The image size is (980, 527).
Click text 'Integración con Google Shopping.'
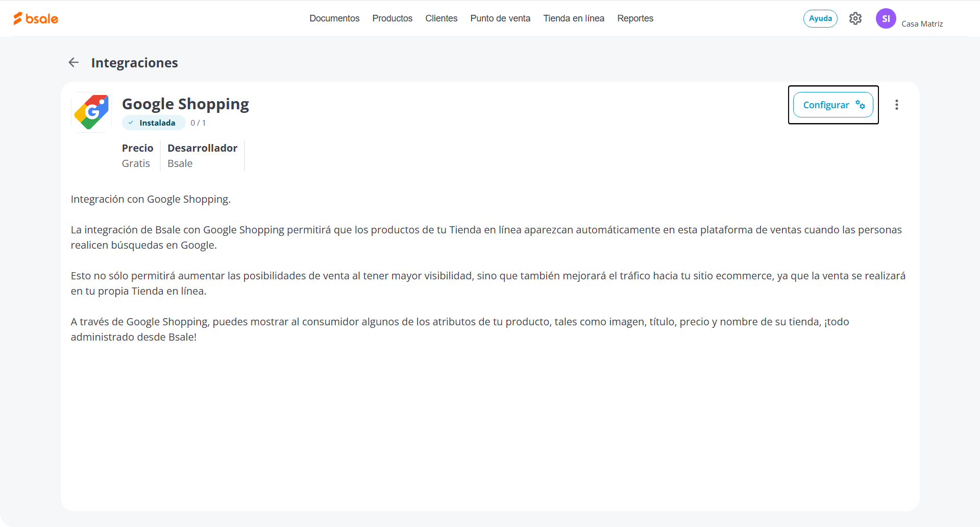[151, 199]
